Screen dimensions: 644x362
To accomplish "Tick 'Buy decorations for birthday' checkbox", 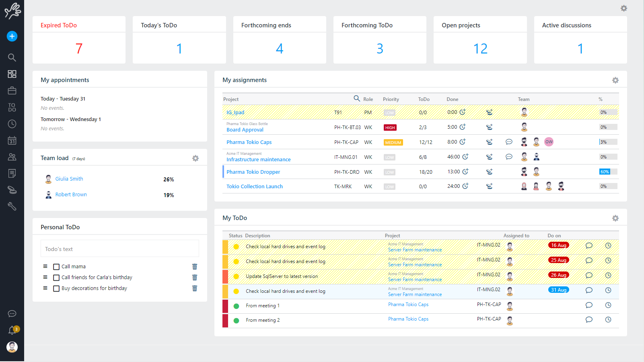I will pos(56,288).
